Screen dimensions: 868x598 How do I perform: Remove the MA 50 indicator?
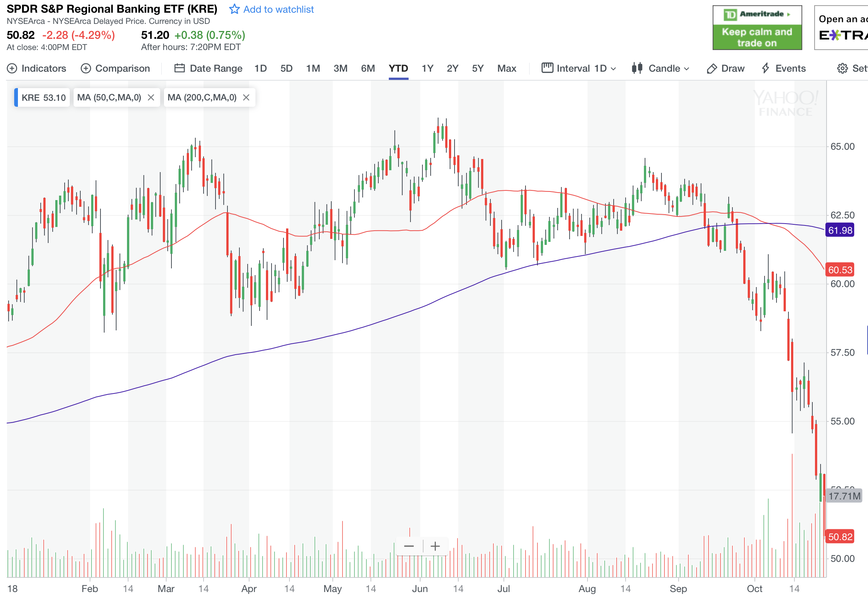point(151,97)
